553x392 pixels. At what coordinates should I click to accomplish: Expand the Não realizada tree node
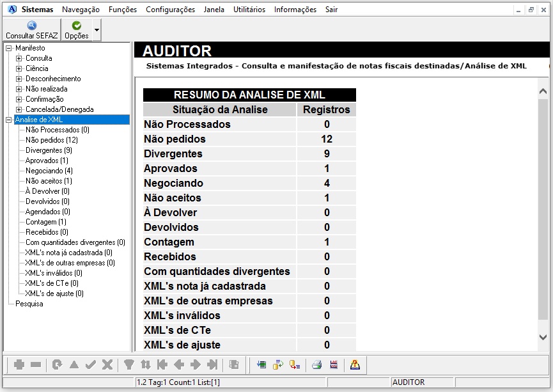(19, 90)
